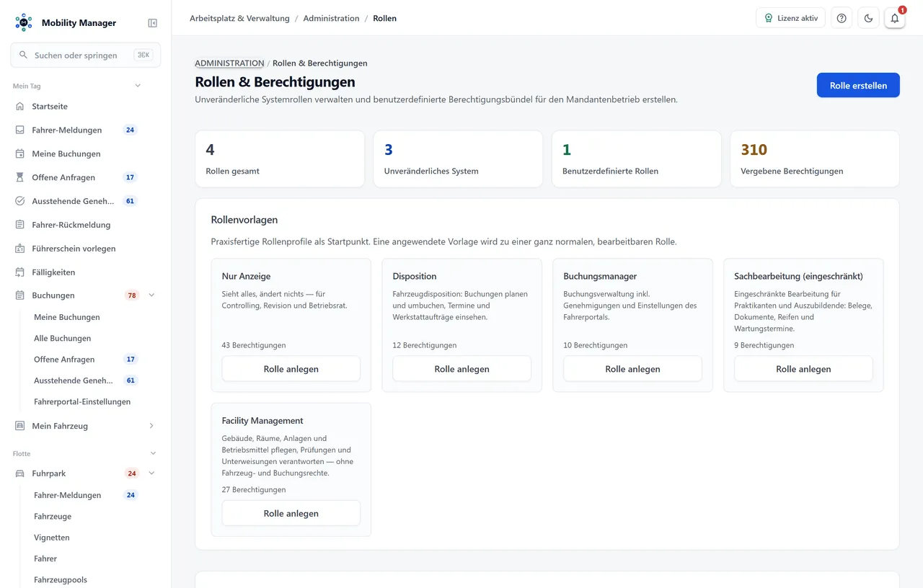Viewport: 923px width, 588px height.
Task: Focus the Suchen oder springen search field
Action: (86, 55)
